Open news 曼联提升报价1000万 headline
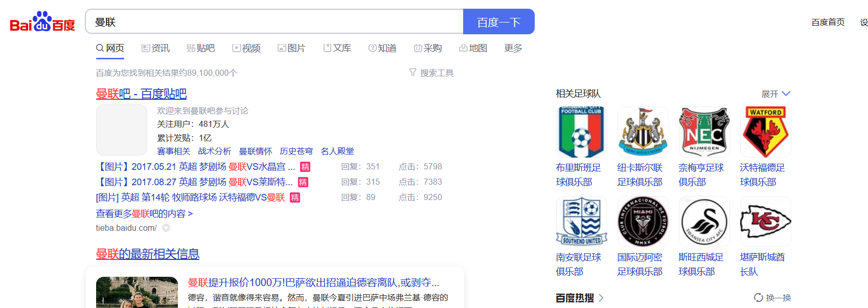This screenshot has width=868, height=308. pos(313,282)
